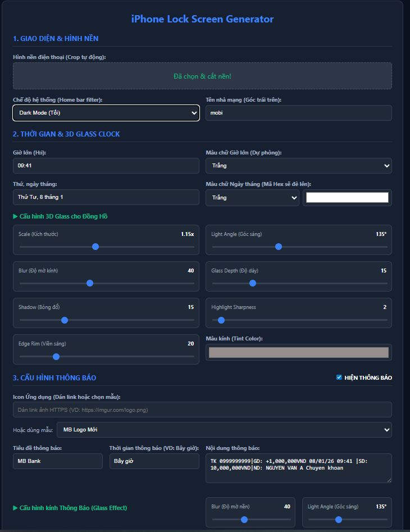Click the Shadow (Bóng đổ) slider
410x532 pixels.
[x=106, y=320]
